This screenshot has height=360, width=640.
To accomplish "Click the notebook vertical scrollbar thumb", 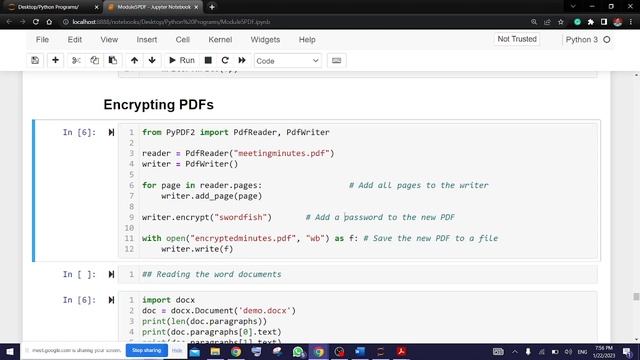I will click(x=636, y=297).
